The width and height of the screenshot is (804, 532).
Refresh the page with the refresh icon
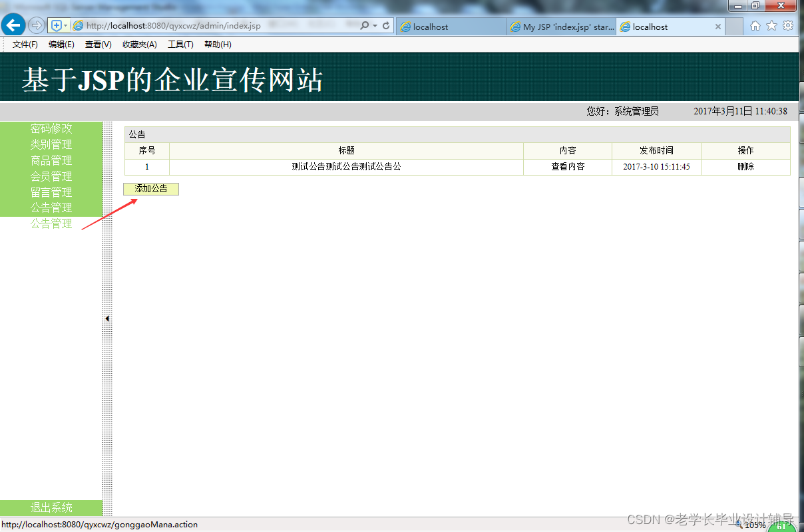coord(386,25)
